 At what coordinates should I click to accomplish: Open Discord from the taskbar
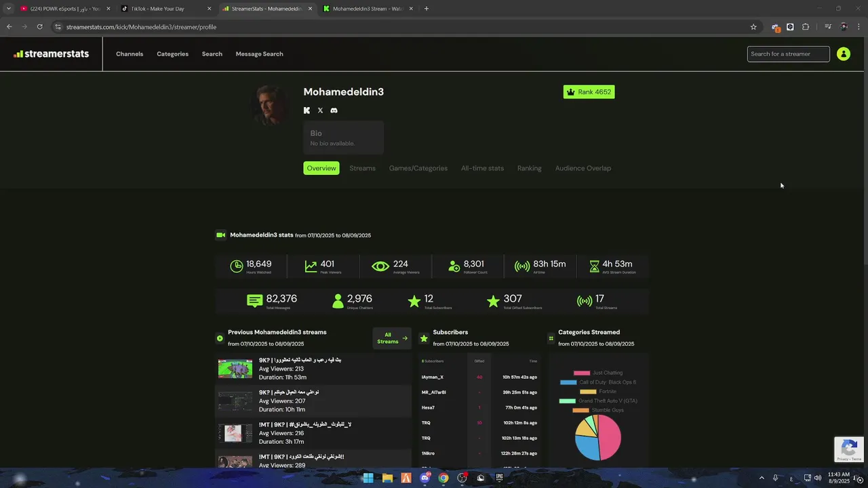[425, 478]
